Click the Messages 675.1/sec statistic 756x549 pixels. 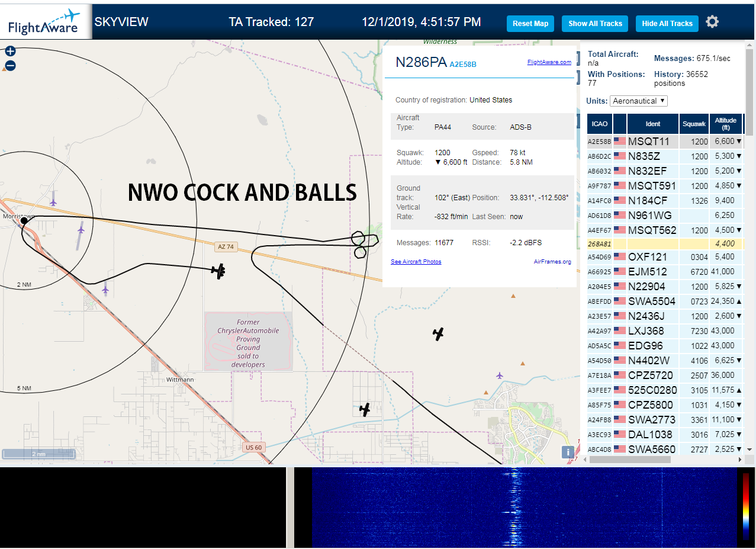click(692, 58)
